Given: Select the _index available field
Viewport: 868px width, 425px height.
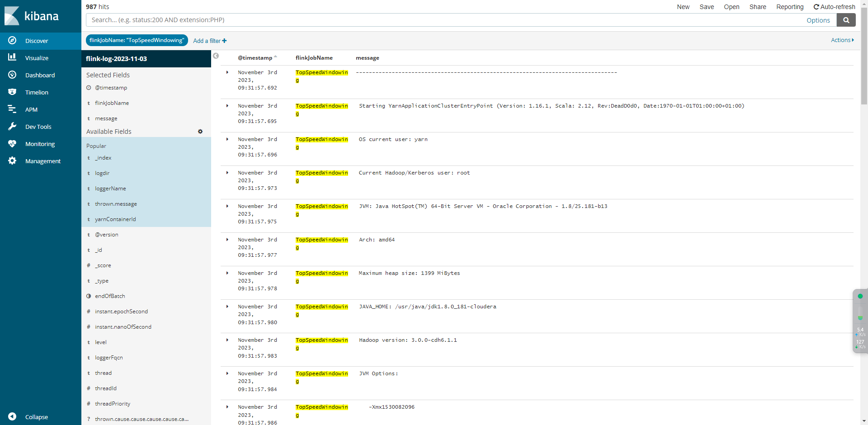Looking at the screenshot, I should pyautogui.click(x=103, y=158).
